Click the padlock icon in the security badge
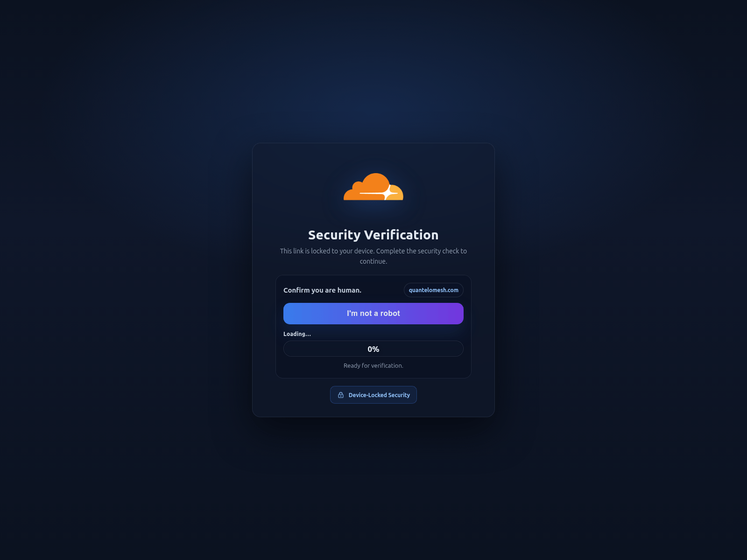747x560 pixels. [341, 395]
